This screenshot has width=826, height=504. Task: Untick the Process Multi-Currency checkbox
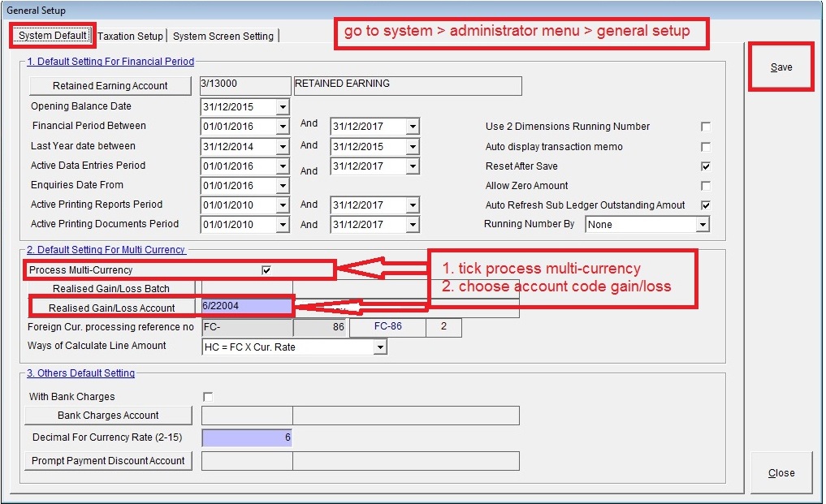[266, 270]
